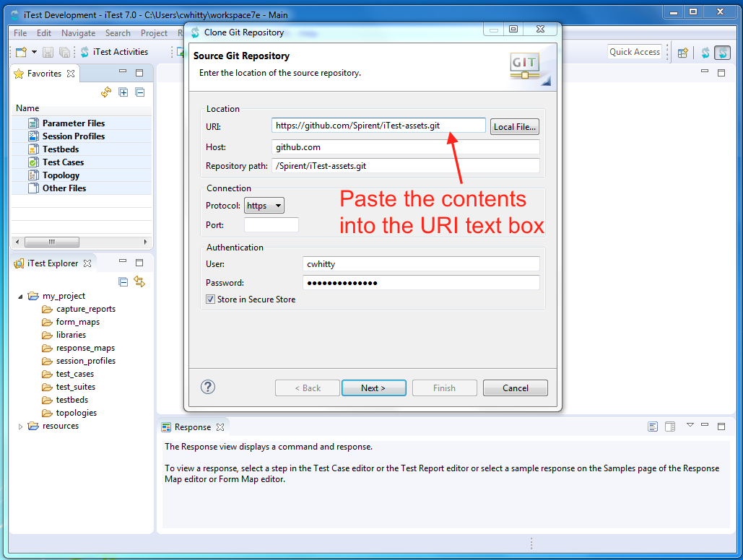Viewport: 743px width, 560px height.
Task: Select the testbeds folder
Action: [72, 400]
